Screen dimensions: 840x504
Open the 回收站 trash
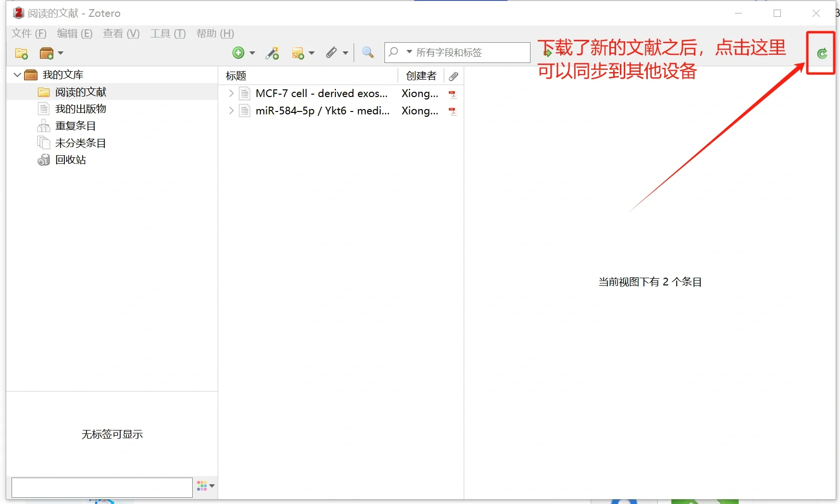coord(71,160)
